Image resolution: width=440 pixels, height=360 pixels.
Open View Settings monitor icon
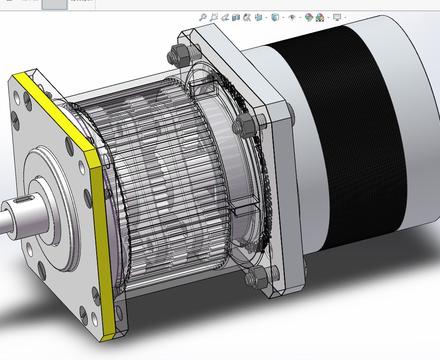(337, 17)
